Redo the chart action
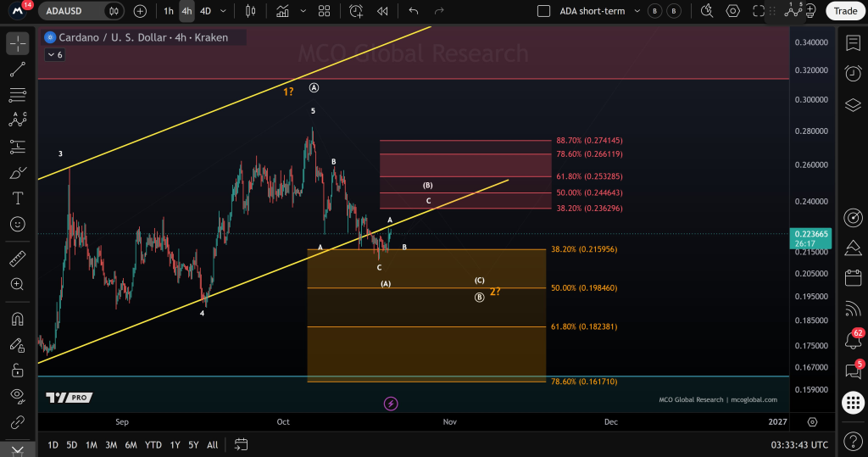The image size is (868, 457). pos(439,11)
